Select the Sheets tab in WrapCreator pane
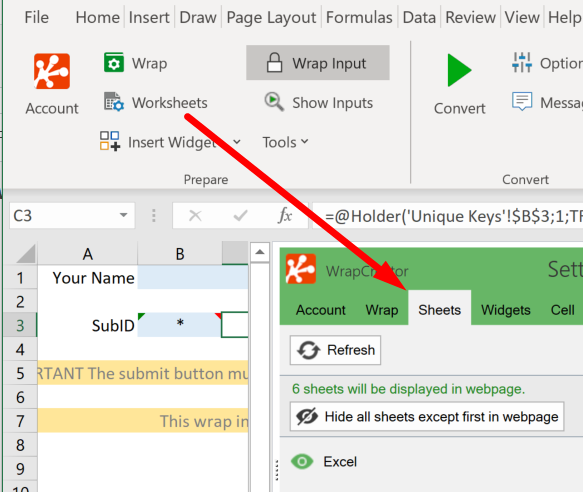The image size is (583, 492). coord(439,308)
